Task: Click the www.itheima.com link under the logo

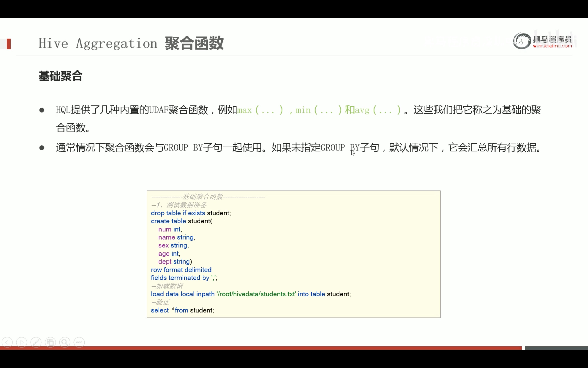Action: point(552,46)
